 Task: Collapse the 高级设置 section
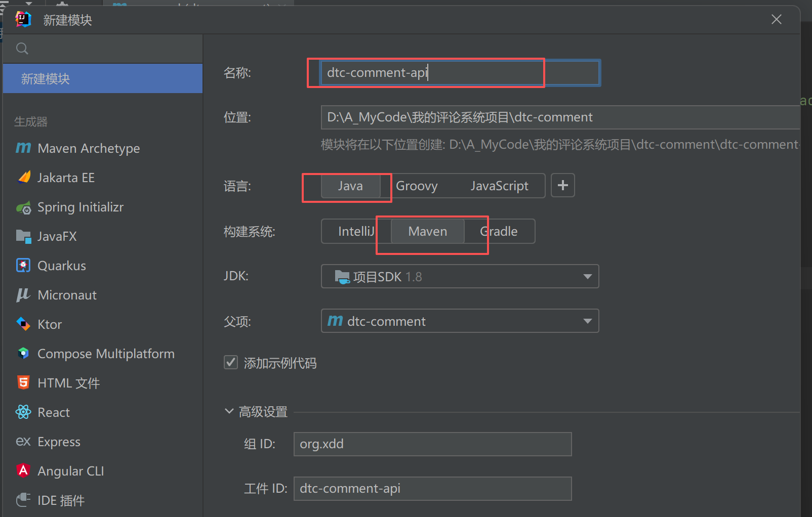point(229,411)
